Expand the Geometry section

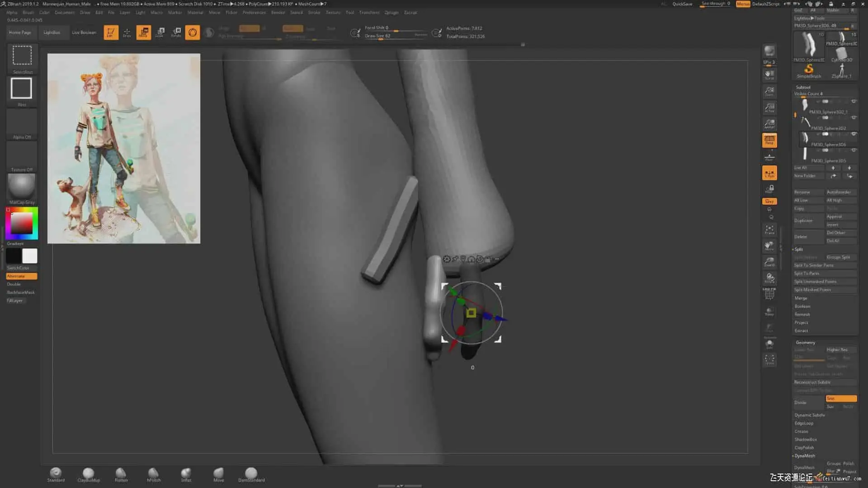coord(805,342)
